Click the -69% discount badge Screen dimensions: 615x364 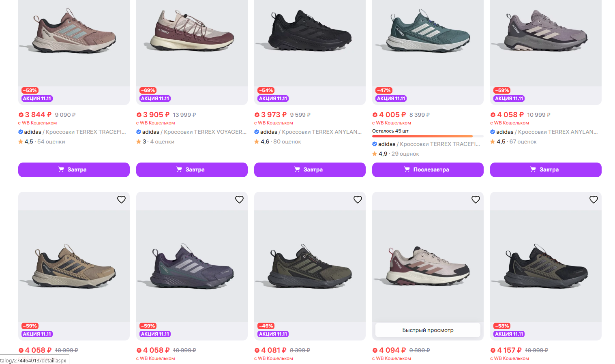pyautogui.click(x=148, y=90)
